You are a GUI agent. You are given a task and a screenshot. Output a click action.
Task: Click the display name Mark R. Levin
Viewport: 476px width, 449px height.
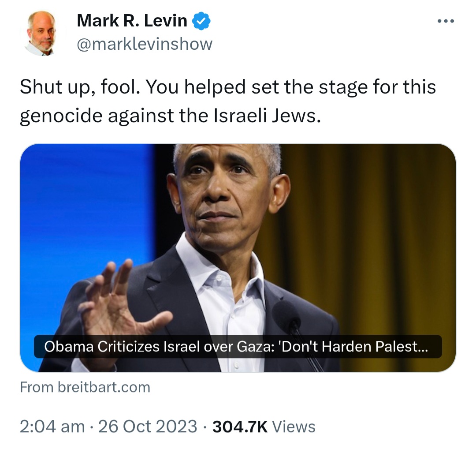point(132,21)
